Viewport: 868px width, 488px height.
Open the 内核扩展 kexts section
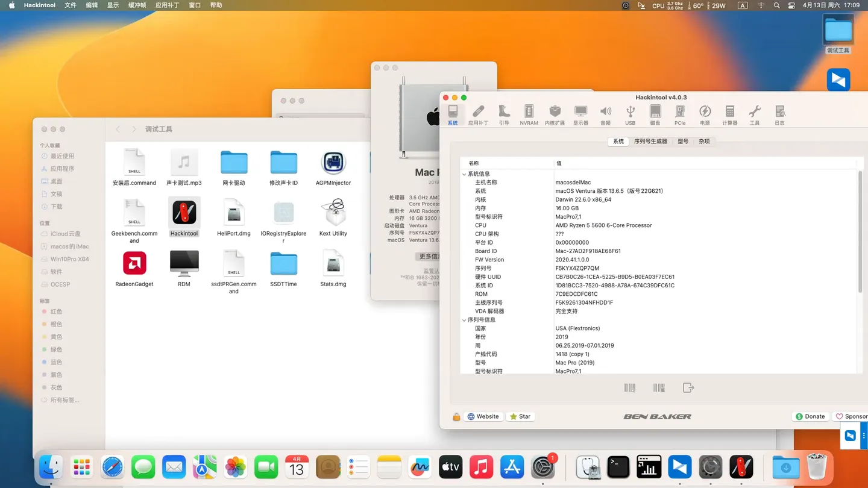coord(555,113)
